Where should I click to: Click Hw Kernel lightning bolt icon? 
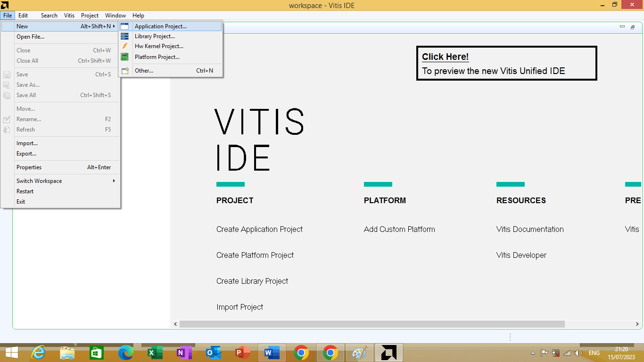coord(124,46)
